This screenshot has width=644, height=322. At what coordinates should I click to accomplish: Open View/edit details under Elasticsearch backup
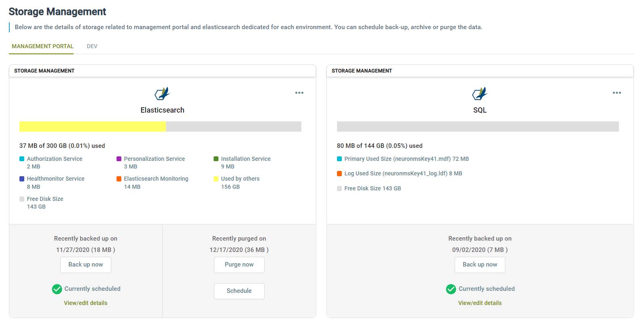pos(86,303)
